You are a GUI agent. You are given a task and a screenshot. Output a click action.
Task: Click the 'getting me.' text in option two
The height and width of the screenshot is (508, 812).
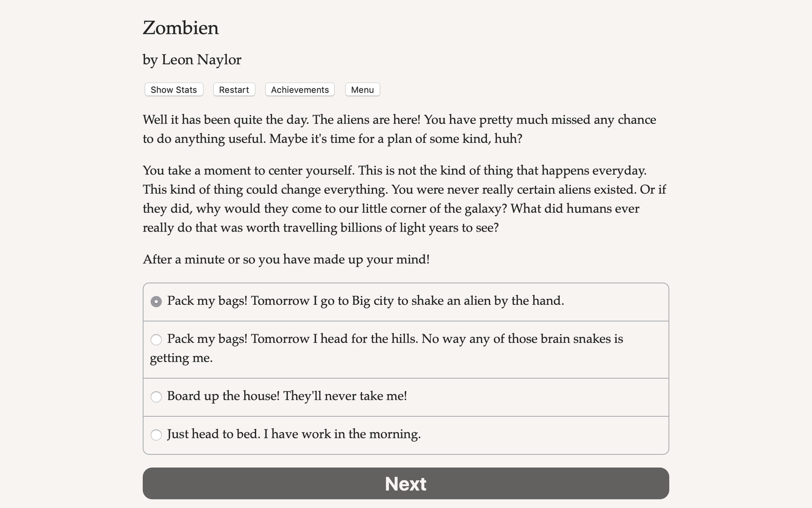pos(181,357)
